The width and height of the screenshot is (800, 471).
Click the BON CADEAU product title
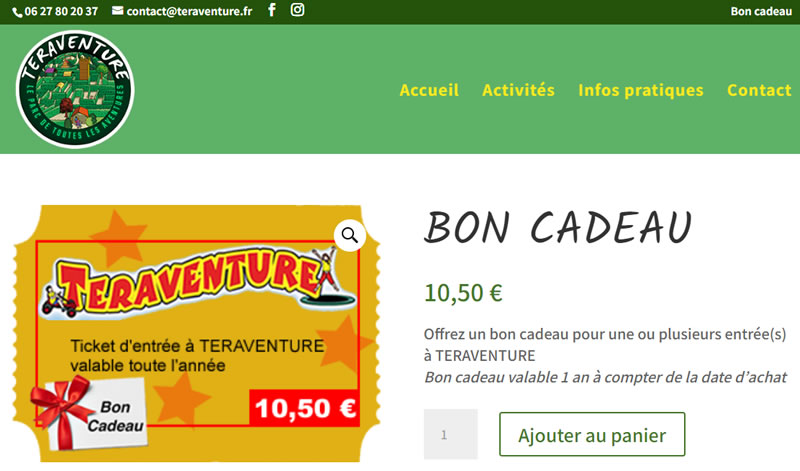(x=558, y=228)
